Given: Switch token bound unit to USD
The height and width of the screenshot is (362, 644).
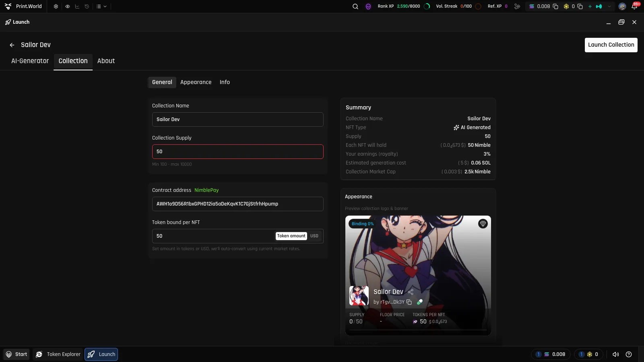Looking at the screenshot, I should point(314,236).
